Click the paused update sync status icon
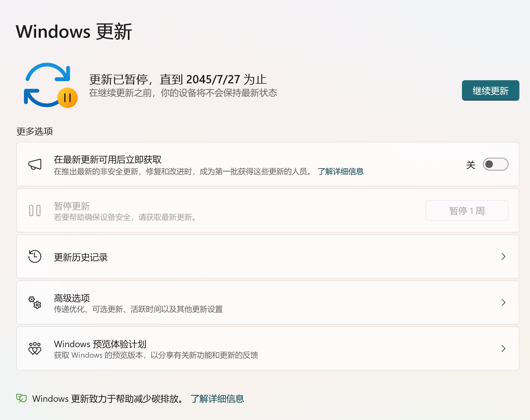Screen dimensions: 530x420 [x=51, y=85]
